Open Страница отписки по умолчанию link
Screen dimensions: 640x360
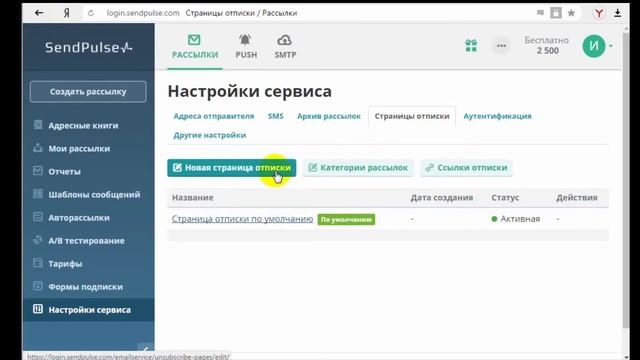(x=242, y=219)
